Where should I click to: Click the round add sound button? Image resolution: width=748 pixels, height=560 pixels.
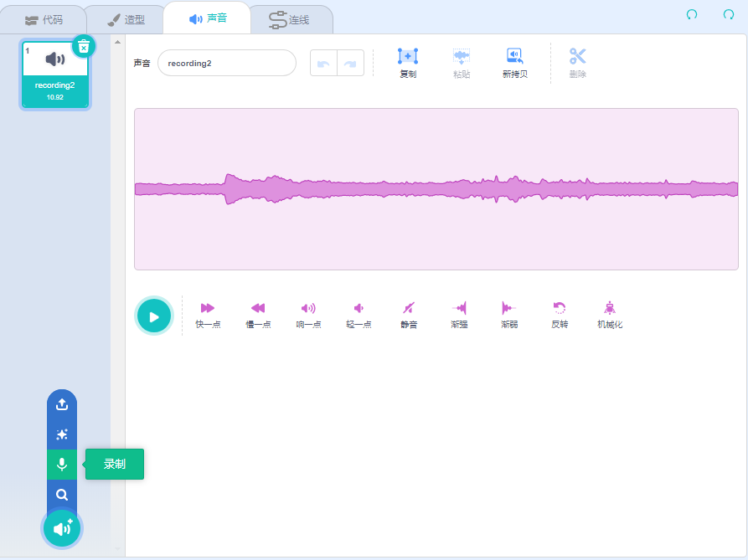coord(62,528)
